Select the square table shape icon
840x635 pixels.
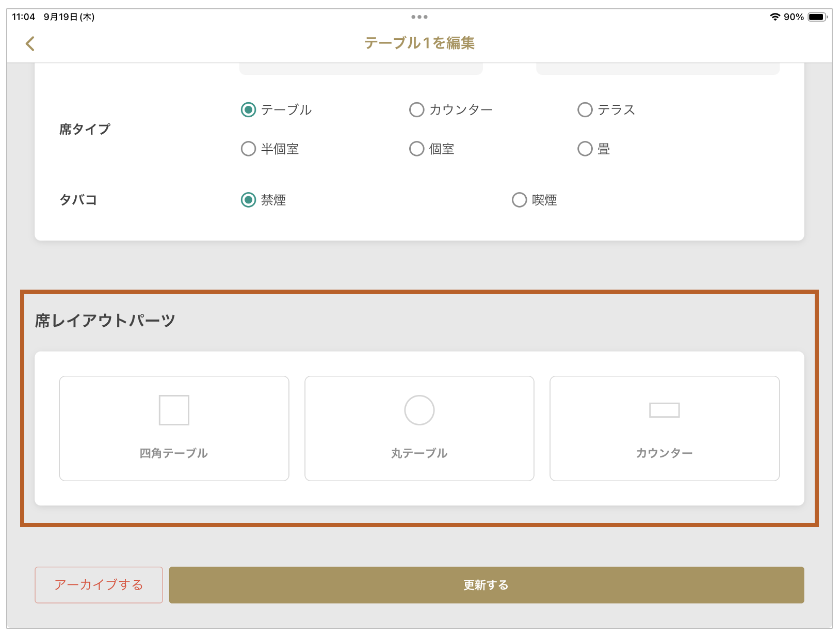tap(174, 410)
